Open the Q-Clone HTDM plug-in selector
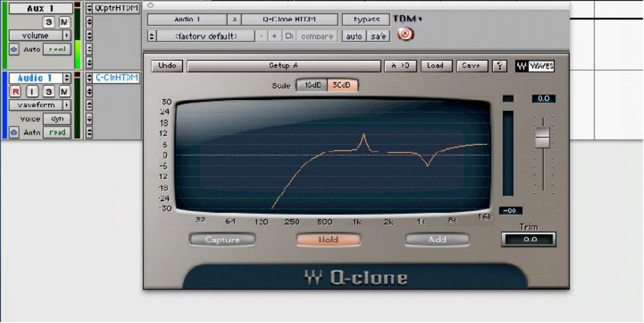 pyautogui.click(x=289, y=19)
